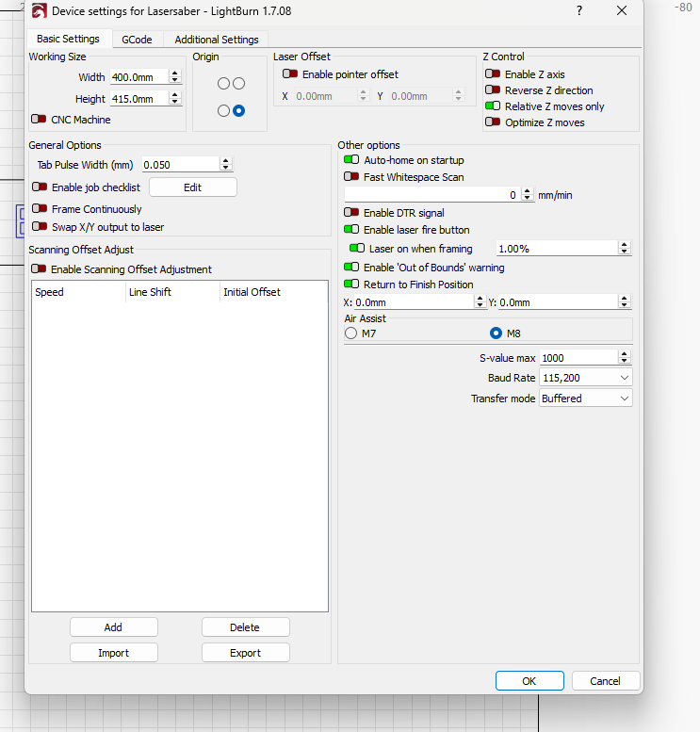Click the help question mark in title bar

(578, 11)
